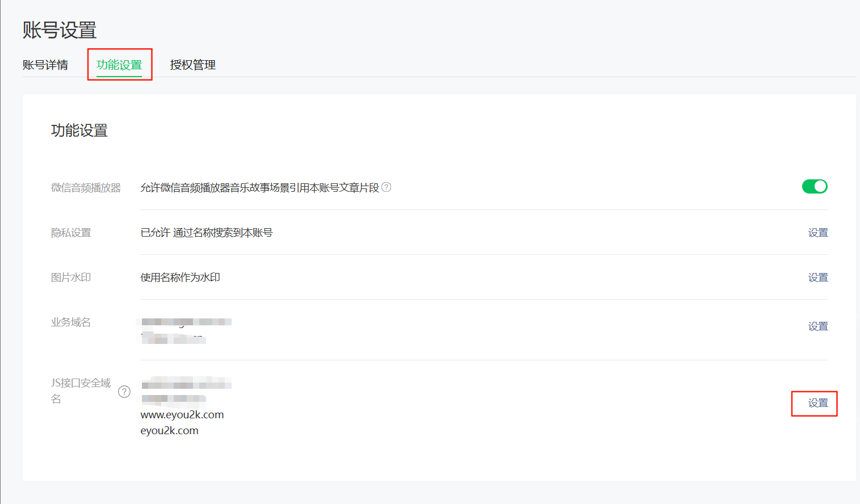
Task: Click the help icon beside the audio player description
Action: coord(387,187)
